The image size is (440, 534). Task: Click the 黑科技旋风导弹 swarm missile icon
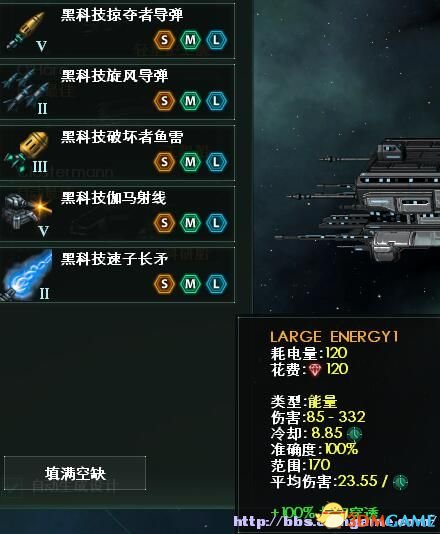point(26,90)
